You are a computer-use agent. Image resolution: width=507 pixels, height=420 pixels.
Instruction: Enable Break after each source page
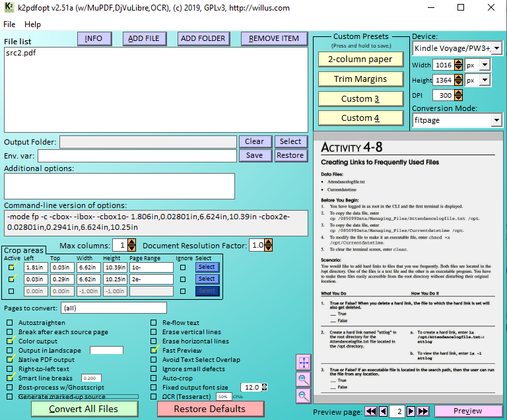(10, 332)
